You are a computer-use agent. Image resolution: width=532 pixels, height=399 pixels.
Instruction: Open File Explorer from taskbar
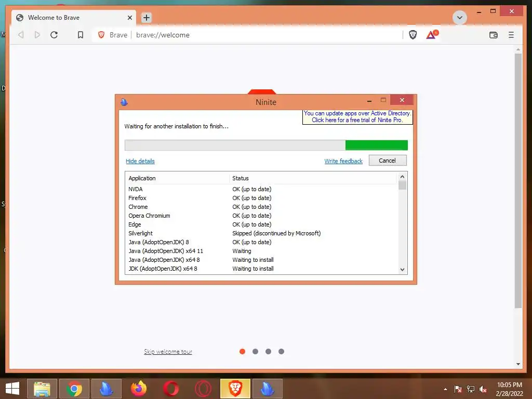click(x=42, y=389)
